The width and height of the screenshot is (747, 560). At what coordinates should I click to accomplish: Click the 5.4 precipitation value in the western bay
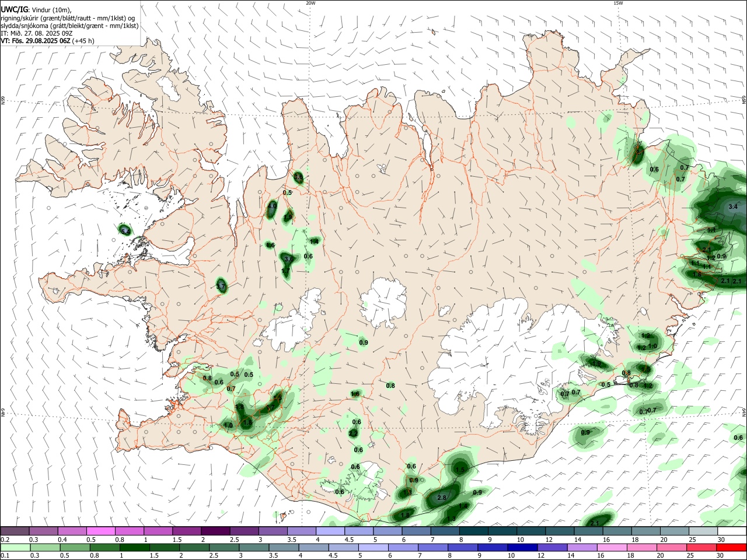point(125,232)
